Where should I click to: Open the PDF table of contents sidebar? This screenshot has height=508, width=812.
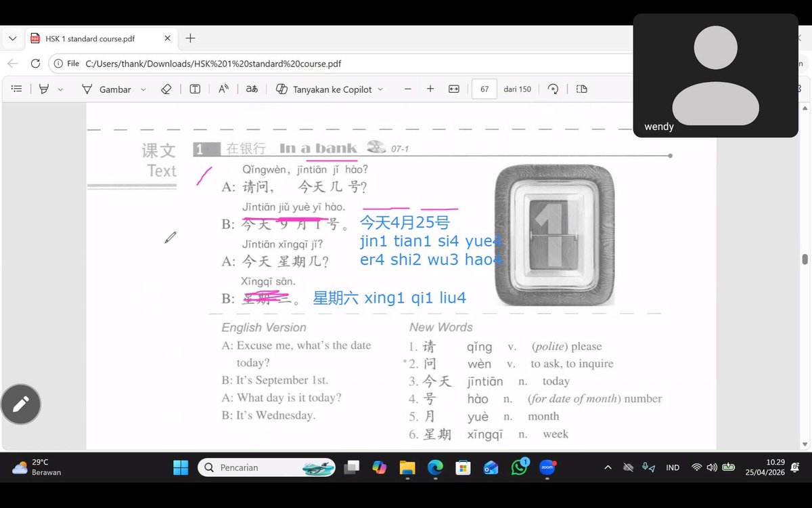tap(17, 89)
